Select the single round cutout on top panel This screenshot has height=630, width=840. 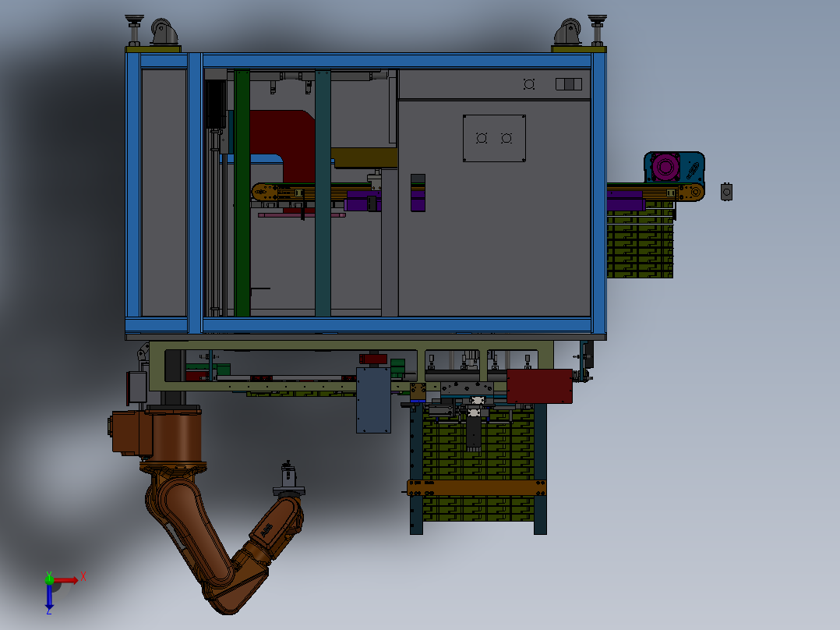529,84
